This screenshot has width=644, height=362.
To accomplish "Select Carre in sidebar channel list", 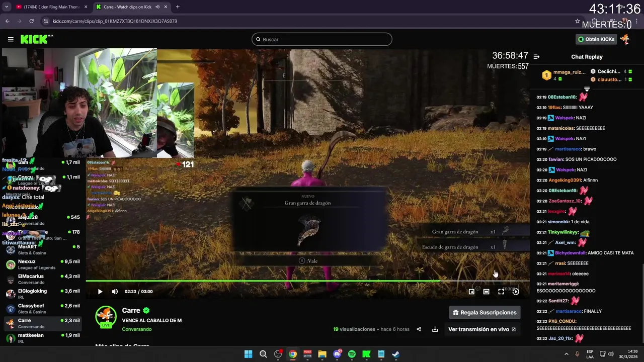I will pyautogui.click(x=43, y=323).
